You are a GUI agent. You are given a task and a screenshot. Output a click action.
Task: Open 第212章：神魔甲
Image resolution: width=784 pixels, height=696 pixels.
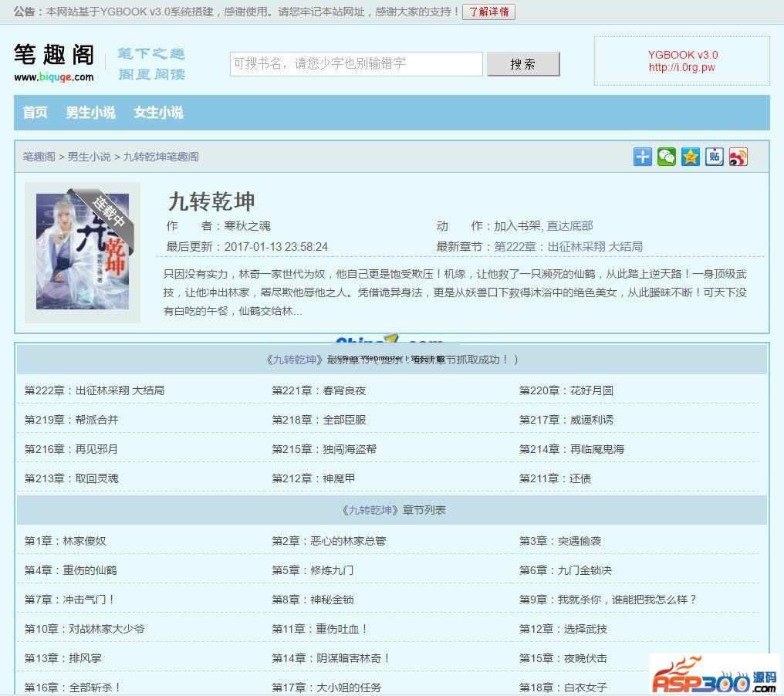tap(313, 478)
